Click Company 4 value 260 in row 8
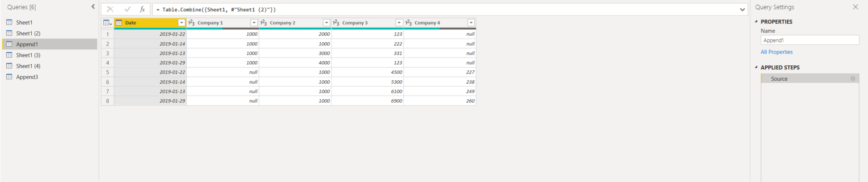 tap(440, 101)
